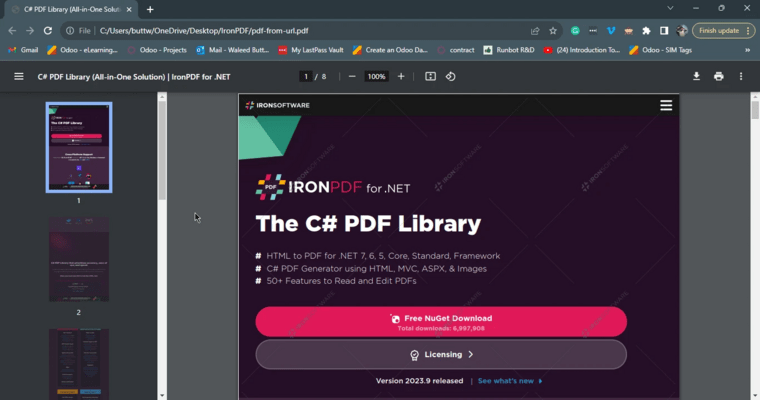Click the Licensing button
The image size is (760, 400).
coord(441,354)
